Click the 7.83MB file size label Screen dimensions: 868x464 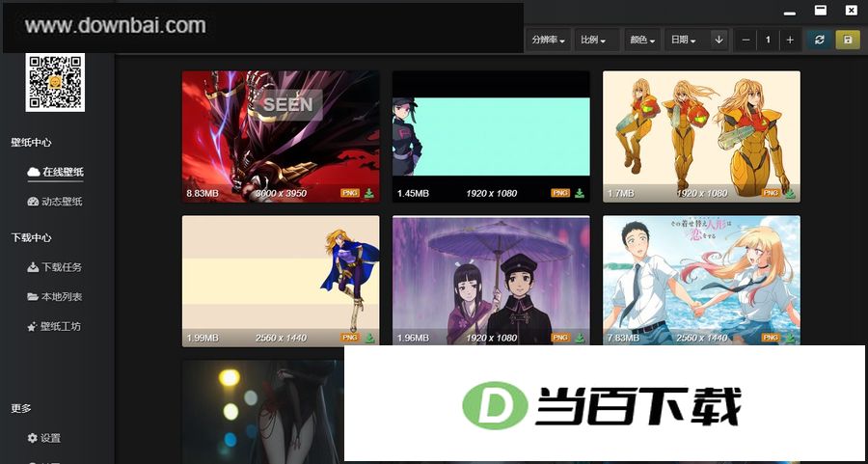point(623,338)
